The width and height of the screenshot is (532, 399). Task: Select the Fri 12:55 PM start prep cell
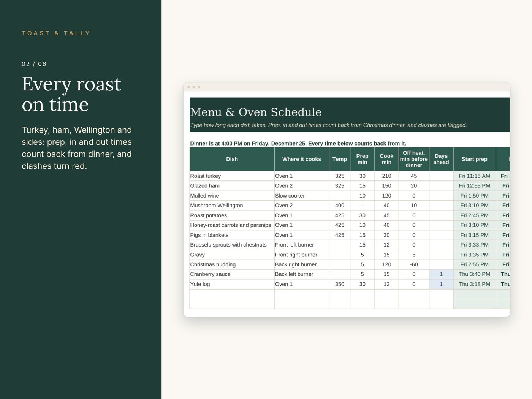(475, 186)
